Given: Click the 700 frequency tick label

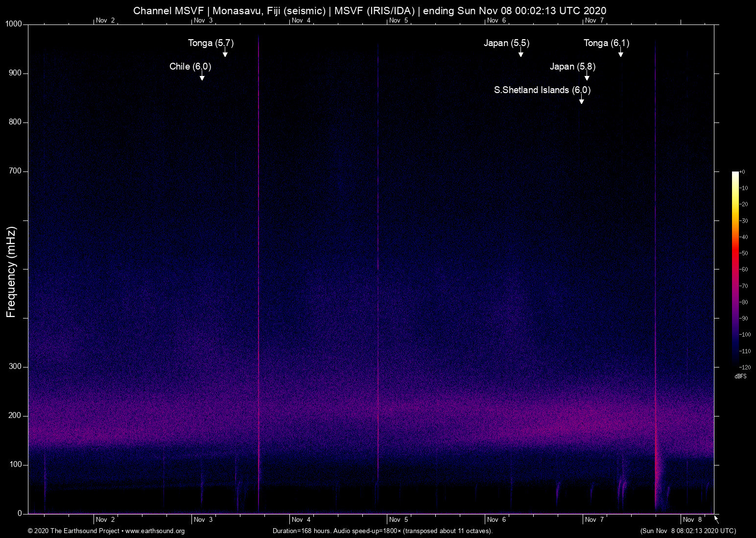Looking at the screenshot, I should tap(16, 171).
